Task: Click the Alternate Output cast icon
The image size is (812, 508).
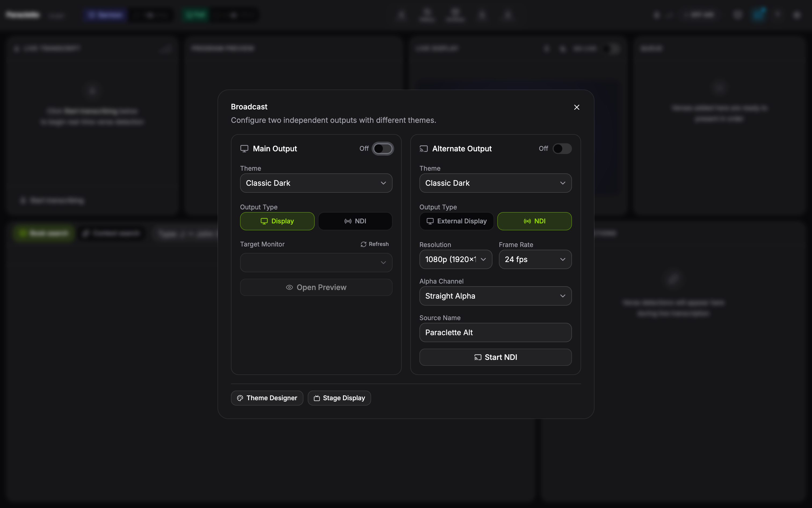Action: (423, 148)
